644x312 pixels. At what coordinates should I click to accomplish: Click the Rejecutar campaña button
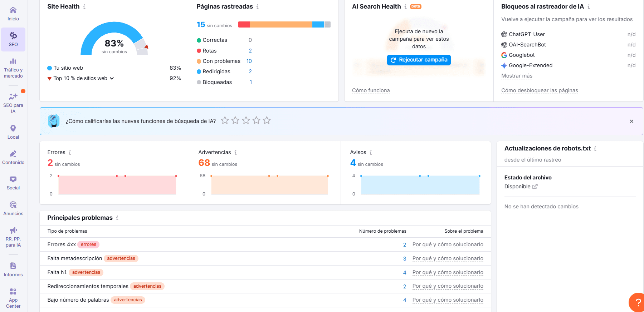[419, 60]
